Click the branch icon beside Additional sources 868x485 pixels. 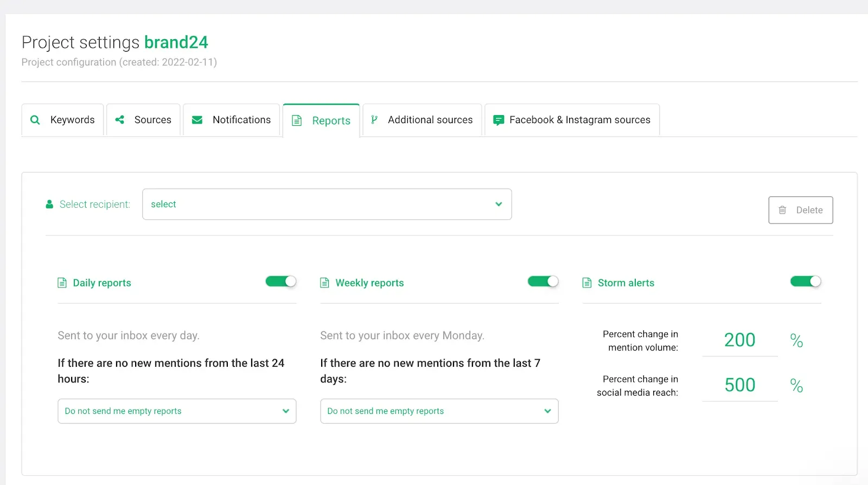point(374,120)
